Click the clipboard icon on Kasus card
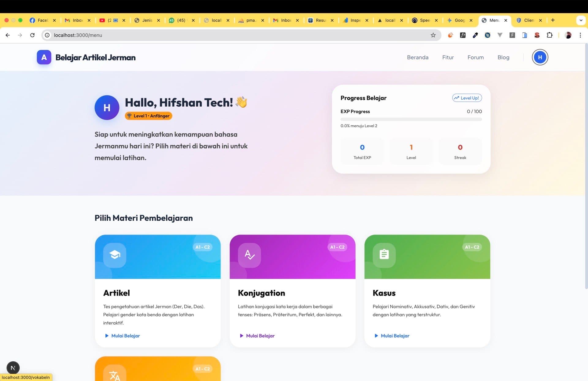 pyautogui.click(x=384, y=255)
